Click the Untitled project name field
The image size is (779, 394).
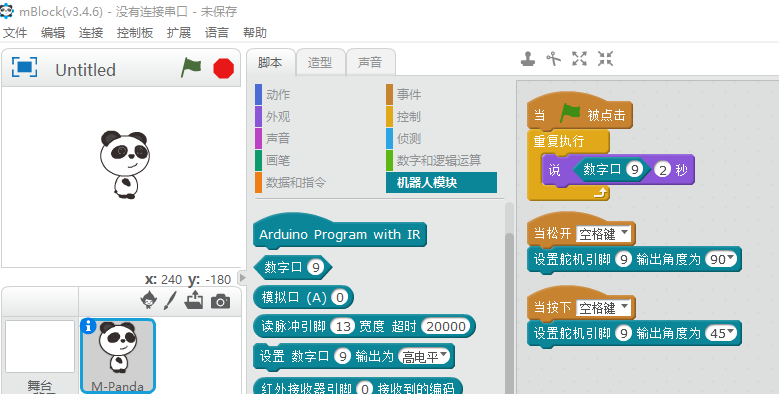pos(85,70)
